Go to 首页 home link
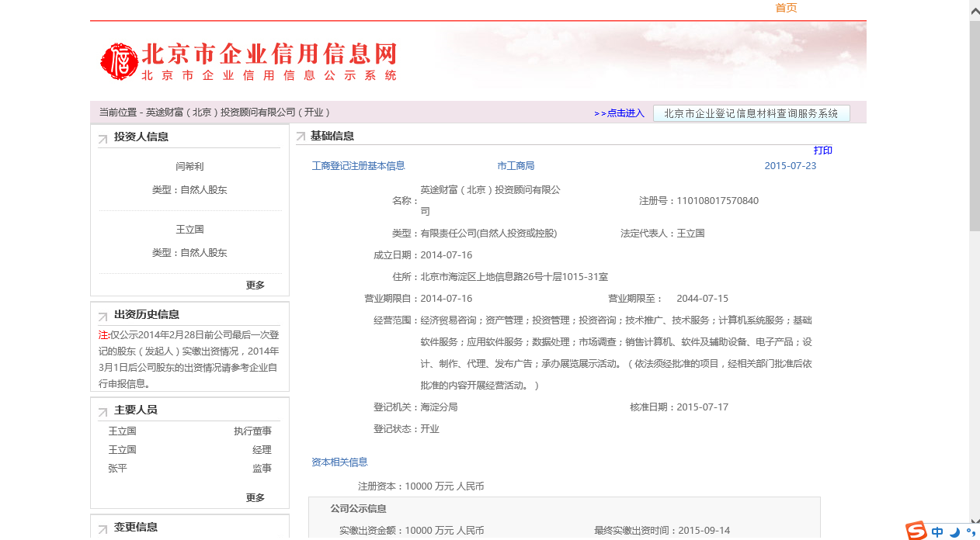 click(786, 8)
